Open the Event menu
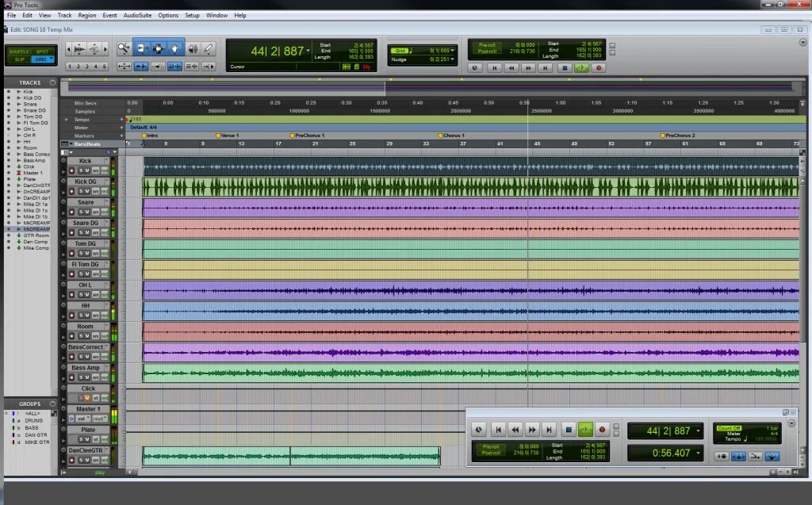Viewport: 812px width, 505px height. click(109, 15)
